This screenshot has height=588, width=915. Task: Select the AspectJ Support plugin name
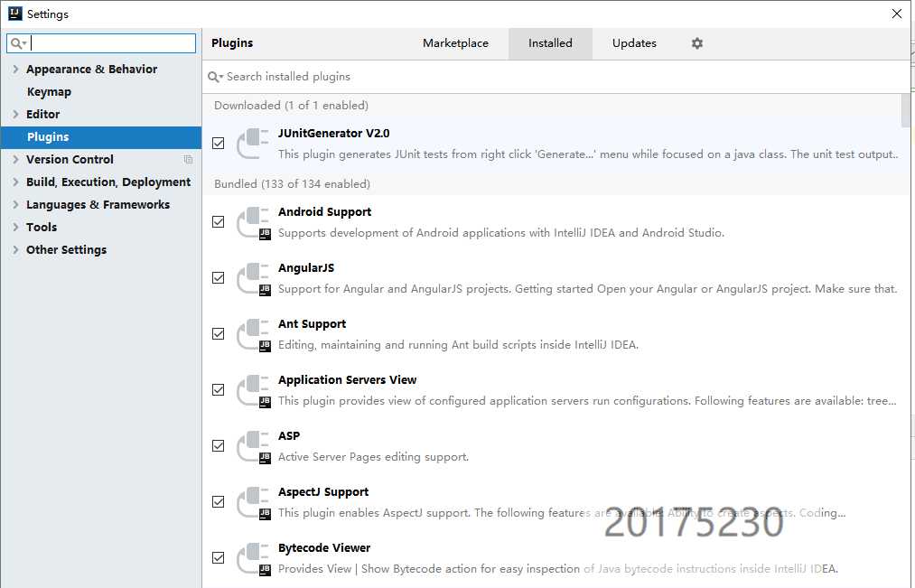323,492
